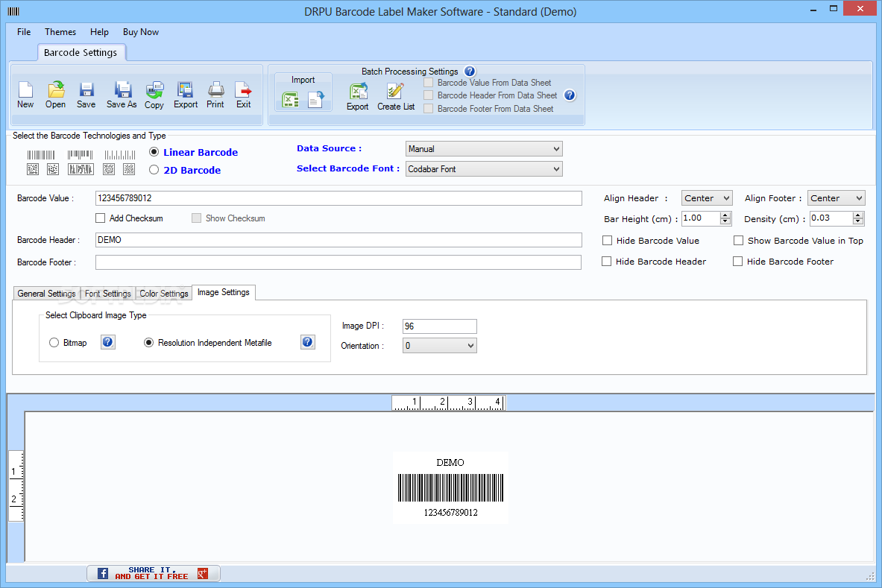The width and height of the screenshot is (882, 588).
Task: Open the Themes menu
Action: [60, 32]
